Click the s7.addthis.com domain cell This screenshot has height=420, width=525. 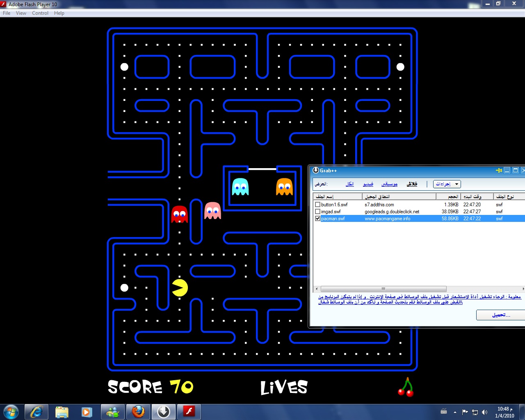point(379,205)
